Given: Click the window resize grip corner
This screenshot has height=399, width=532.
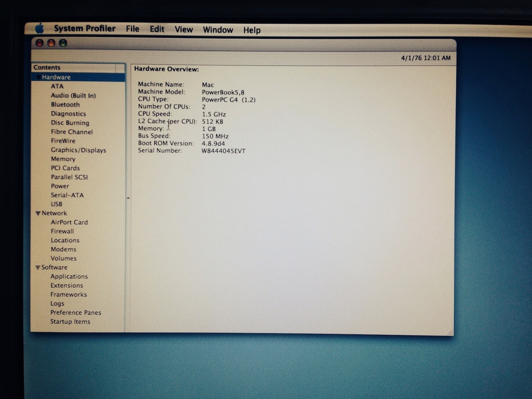Looking at the screenshot, I should pos(450,332).
